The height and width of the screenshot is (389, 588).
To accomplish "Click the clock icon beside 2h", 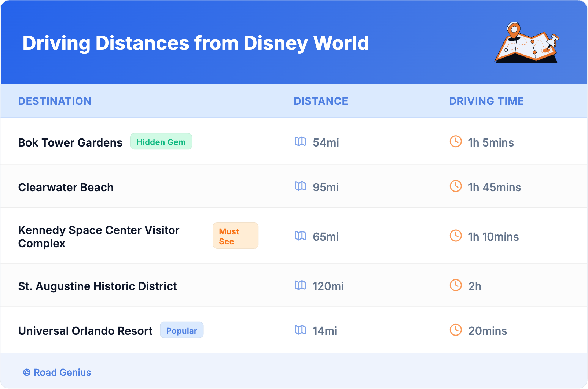I will (456, 285).
